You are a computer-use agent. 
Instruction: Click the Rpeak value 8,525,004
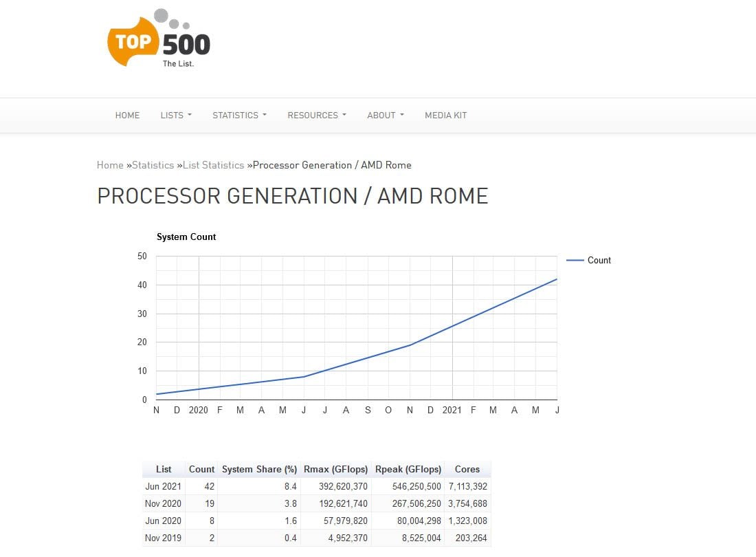(x=421, y=538)
